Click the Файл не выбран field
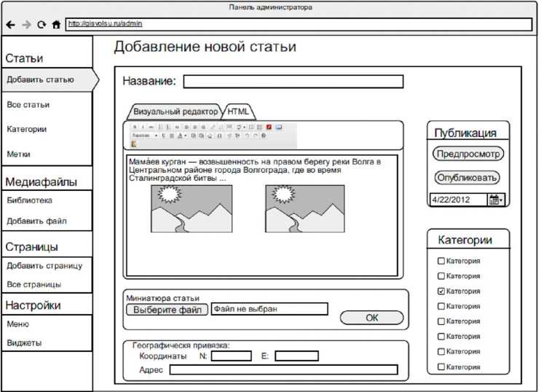This screenshot has height=392, width=544. pyautogui.click(x=269, y=309)
